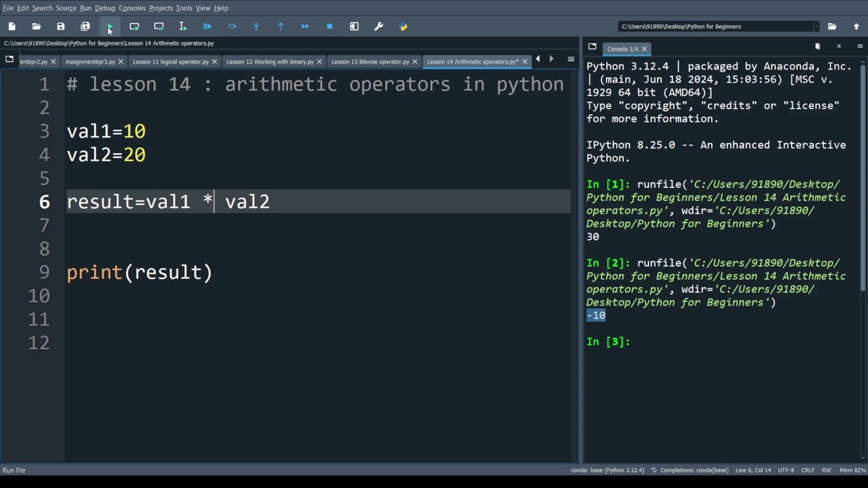Run the file with the green play button
The height and width of the screenshot is (488, 868).
109,26
